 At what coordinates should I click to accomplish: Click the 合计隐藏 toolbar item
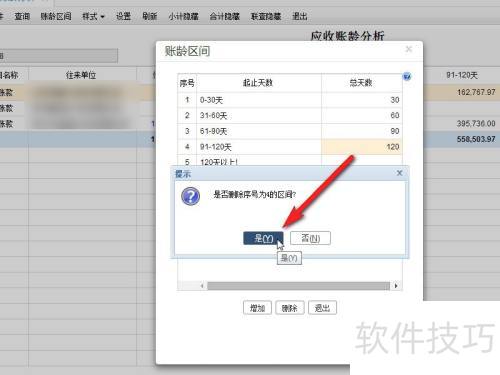[x=225, y=16]
